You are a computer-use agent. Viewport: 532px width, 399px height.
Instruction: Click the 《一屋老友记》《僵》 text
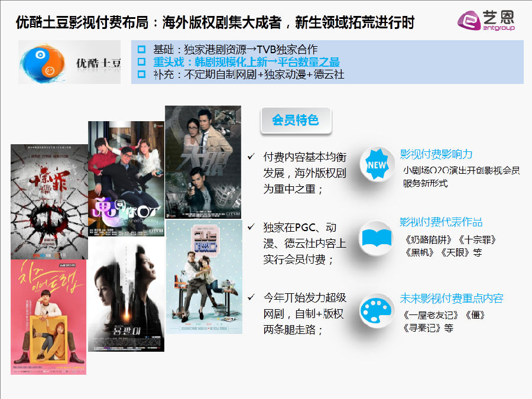[x=444, y=315]
